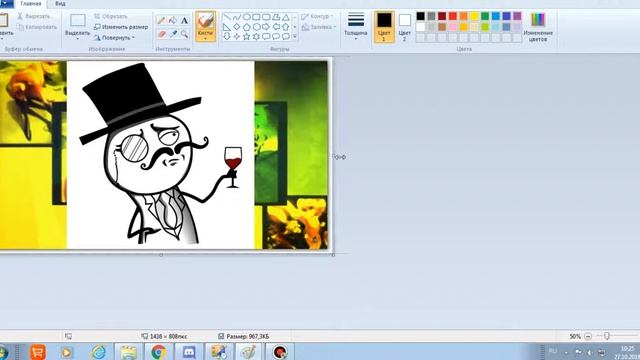This screenshot has height=360, width=640.
Task: Click the 1436 × 808пкс dimensions text
Action: click(169, 336)
